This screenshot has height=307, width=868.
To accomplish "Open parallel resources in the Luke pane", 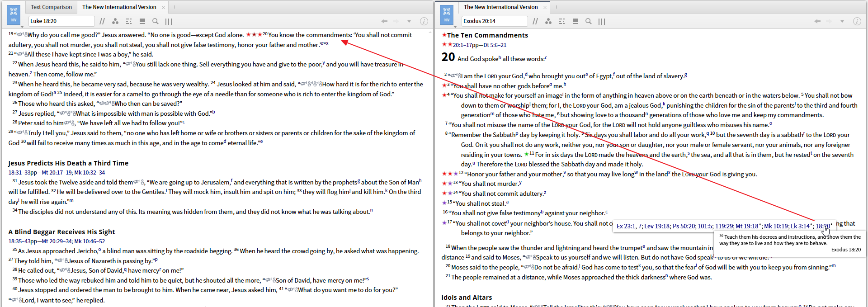I will [x=102, y=21].
